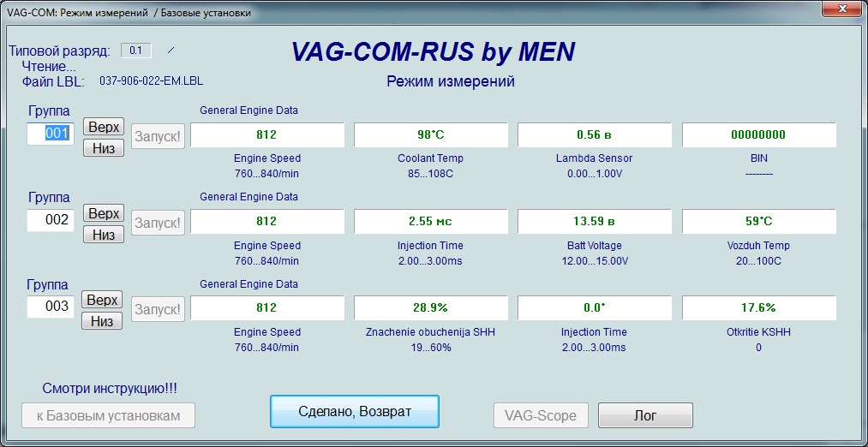This screenshot has height=447, width=868.
Task: Select the 59°C Vozduh Temp value
Action: point(759,221)
